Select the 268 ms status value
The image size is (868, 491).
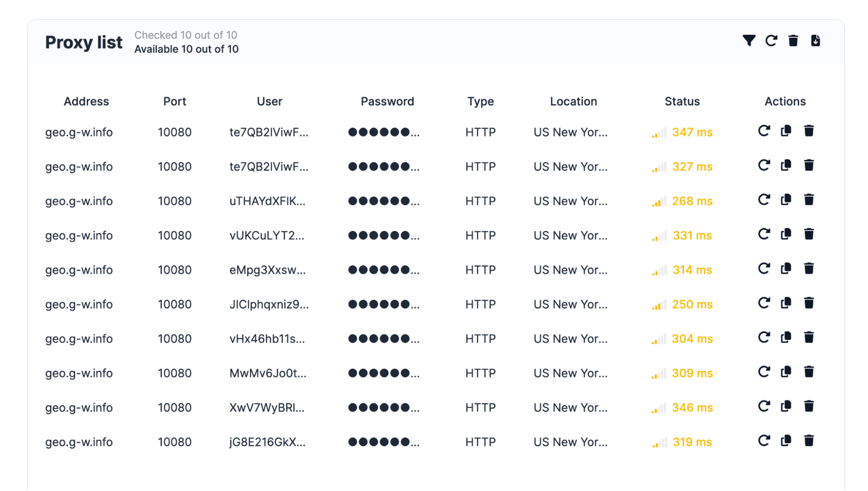click(x=692, y=201)
